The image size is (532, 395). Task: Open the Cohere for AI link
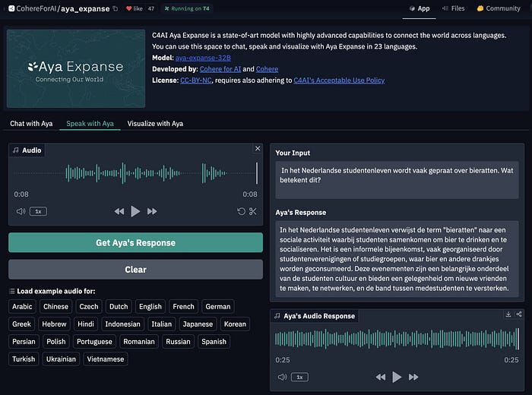pos(220,69)
